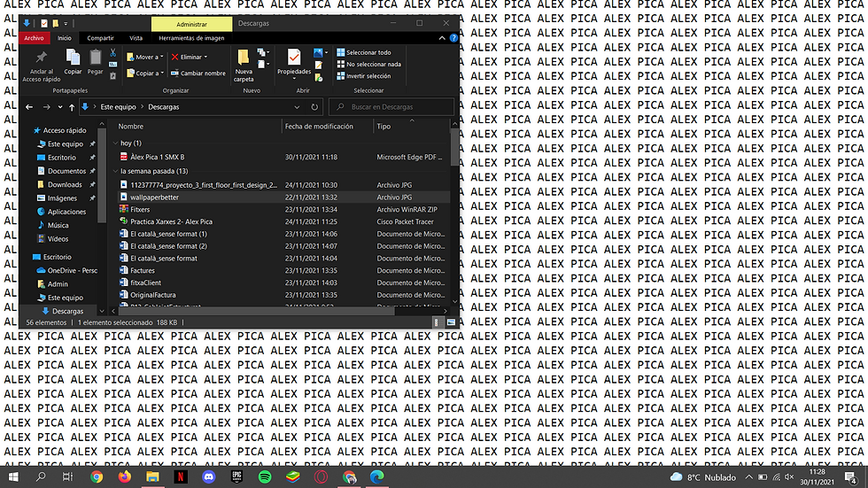
Task: Click the Pegar clipboard icon
Action: pos(96,57)
